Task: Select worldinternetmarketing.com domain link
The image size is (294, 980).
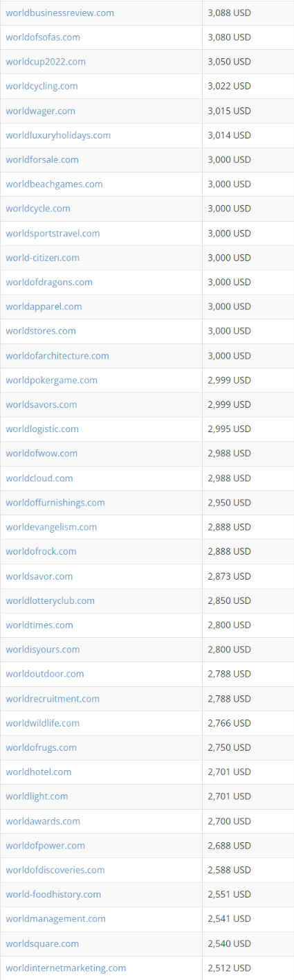Action: point(66,968)
